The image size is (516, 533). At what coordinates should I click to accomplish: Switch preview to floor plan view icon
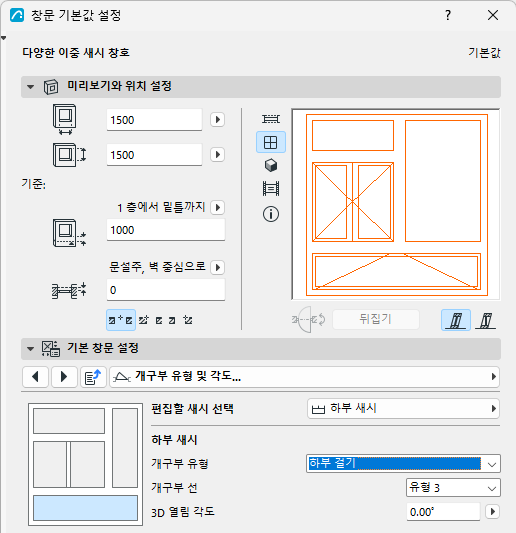[271, 119]
